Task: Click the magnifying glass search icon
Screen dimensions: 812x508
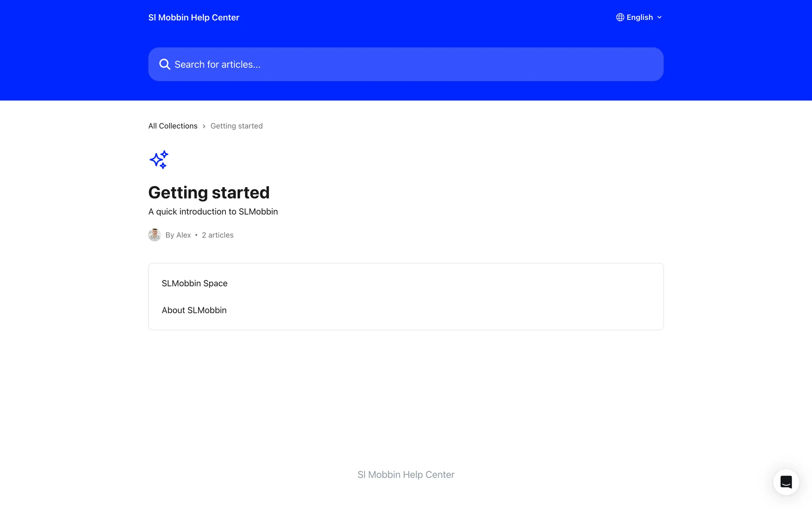Action: tap(165, 64)
